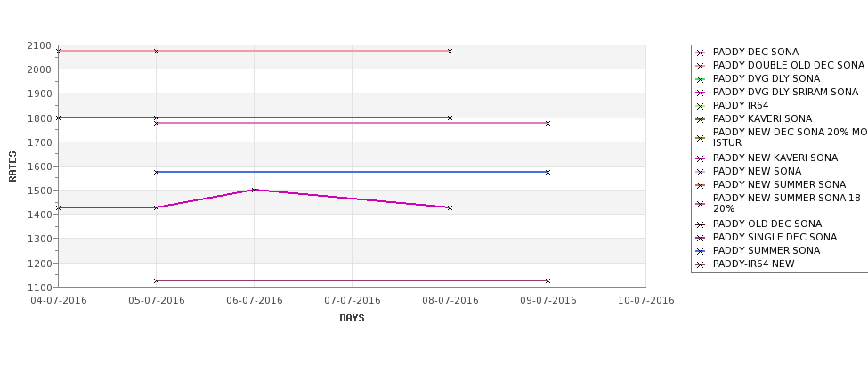Click the PADDY NEW SUMMER SONA legend marker
This screenshot has height=382, width=868.
click(701, 185)
